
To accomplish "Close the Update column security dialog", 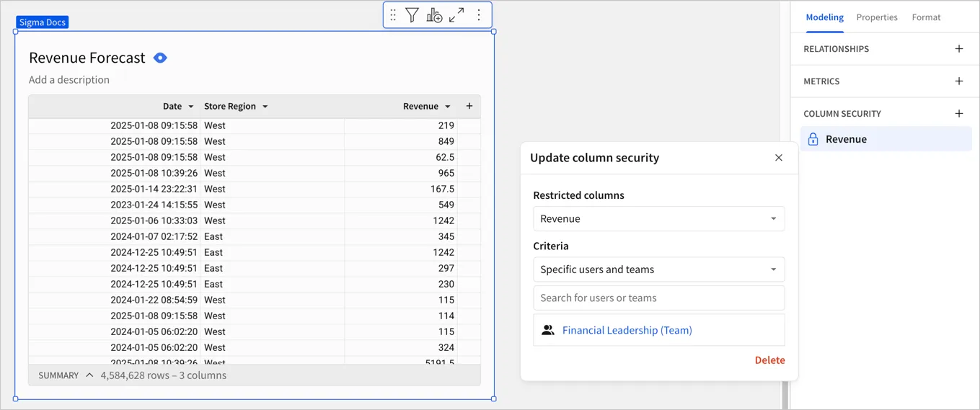I will coord(779,158).
